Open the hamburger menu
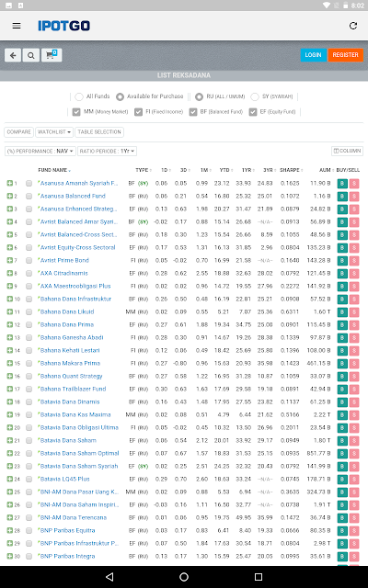The image size is (368, 588). click(x=17, y=26)
